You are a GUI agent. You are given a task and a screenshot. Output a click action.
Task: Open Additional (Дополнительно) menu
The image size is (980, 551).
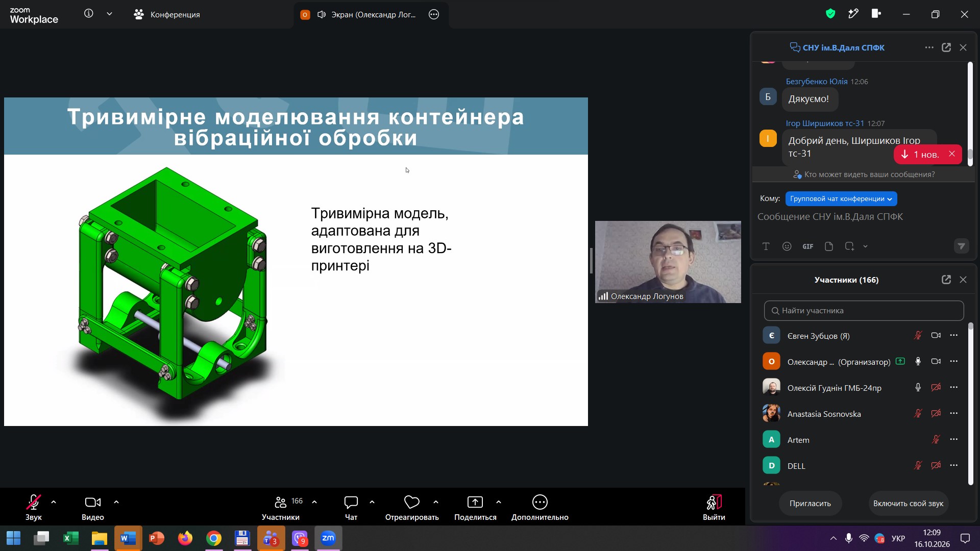540,508
